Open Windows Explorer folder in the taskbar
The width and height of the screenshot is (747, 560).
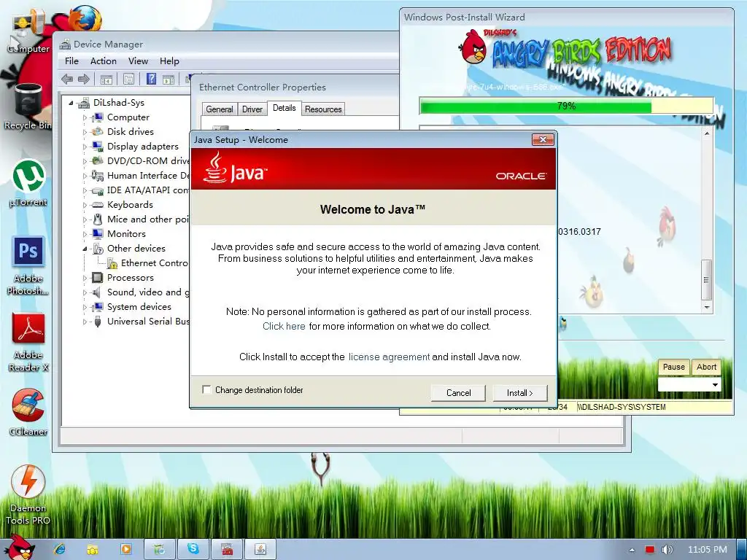(93, 549)
